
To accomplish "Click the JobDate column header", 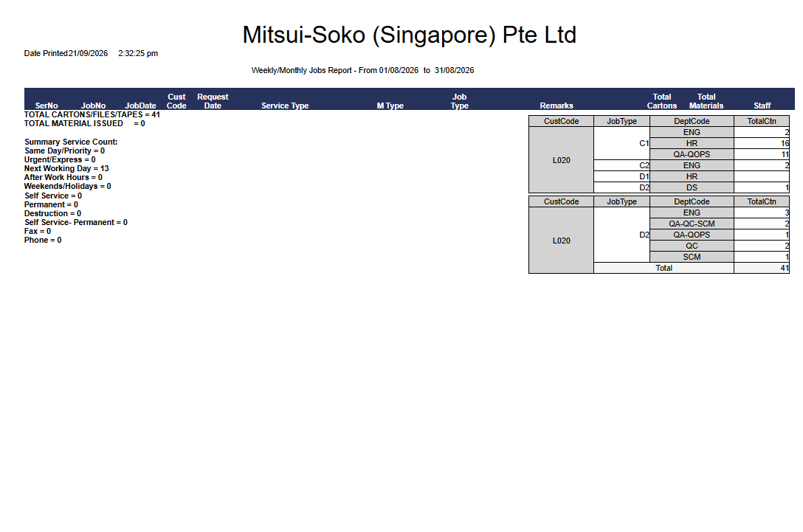I will coord(141,106).
